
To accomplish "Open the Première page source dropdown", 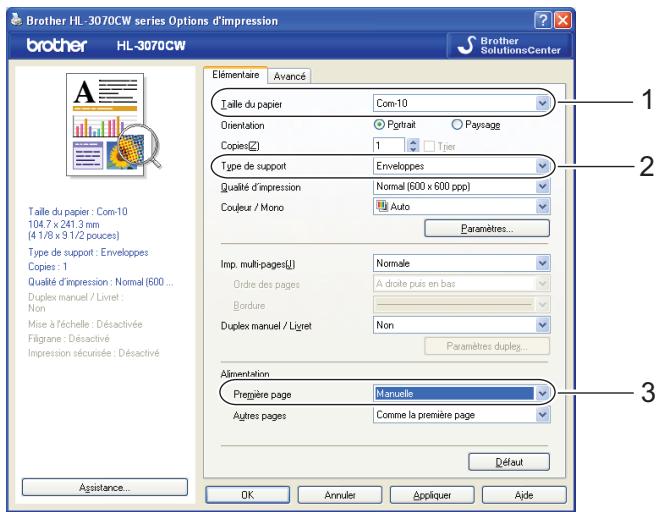I will [x=542, y=393].
